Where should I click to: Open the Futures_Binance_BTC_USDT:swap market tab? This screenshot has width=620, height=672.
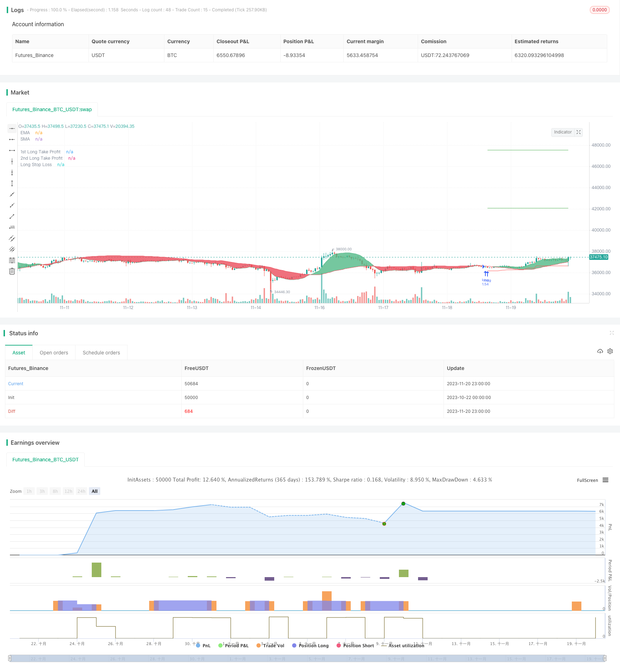[52, 109]
